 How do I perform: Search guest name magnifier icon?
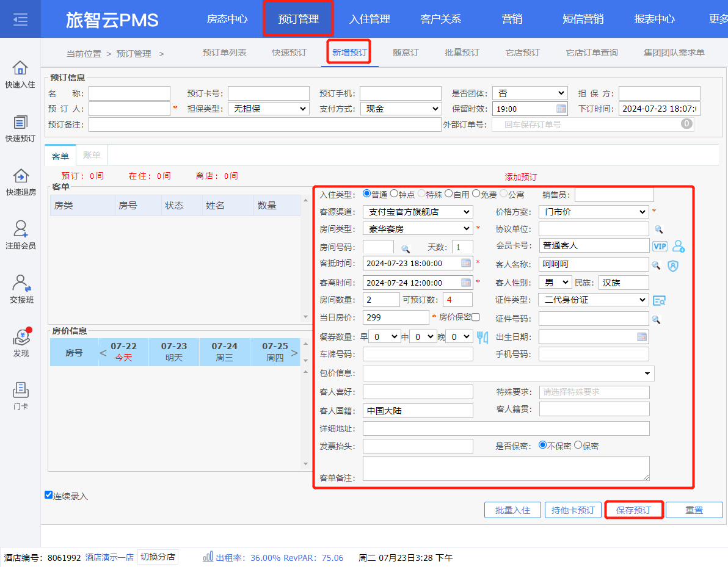[x=656, y=265]
